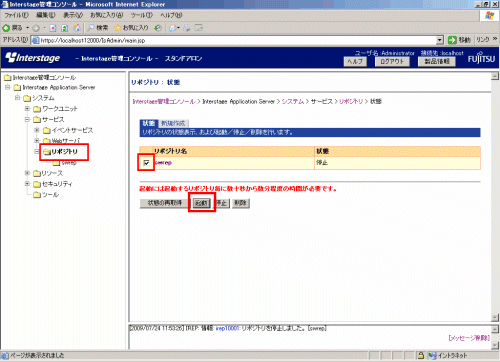500x362 pixels.
Task: Follow the リポジトリ breadcrumb link
Action: 351,101
